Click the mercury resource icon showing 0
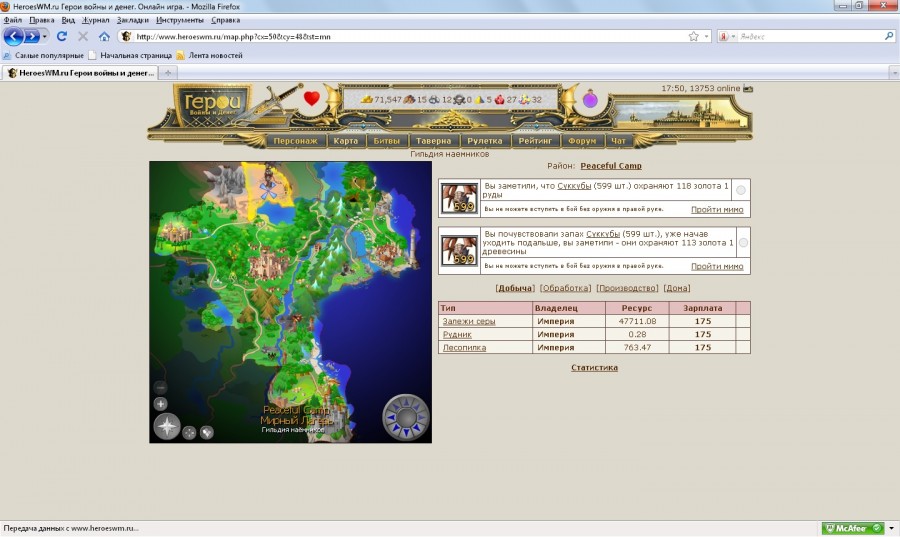 point(459,99)
